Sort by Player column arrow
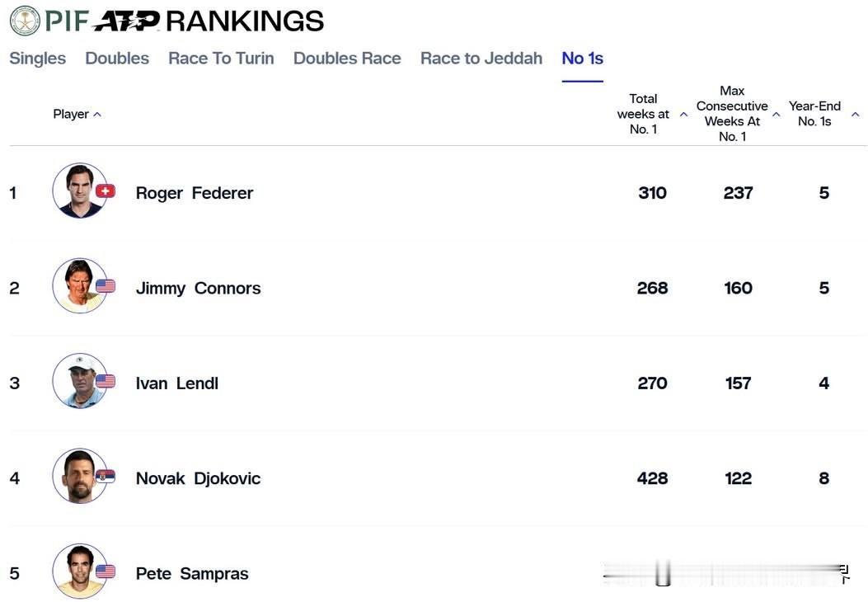The image size is (868, 602). click(97, 115)
